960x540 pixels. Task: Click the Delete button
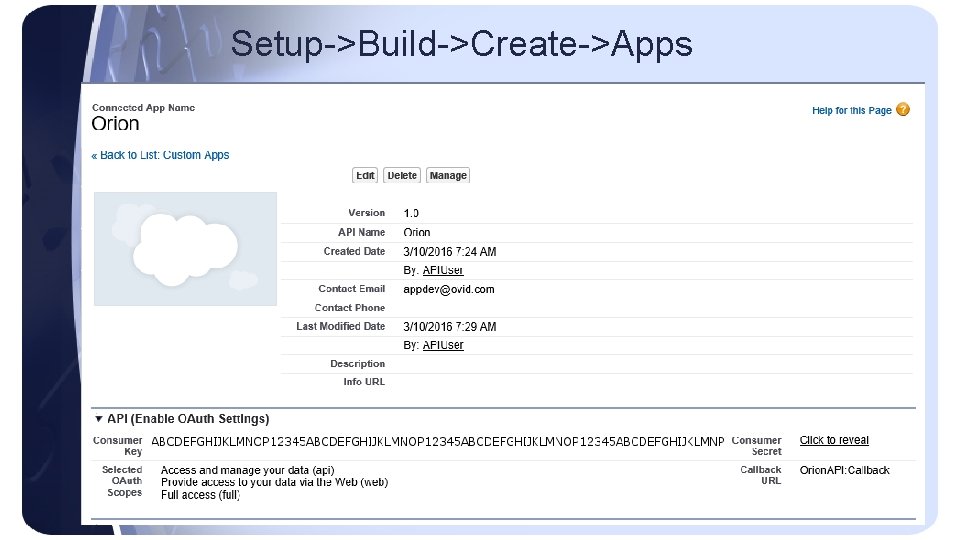402,176
